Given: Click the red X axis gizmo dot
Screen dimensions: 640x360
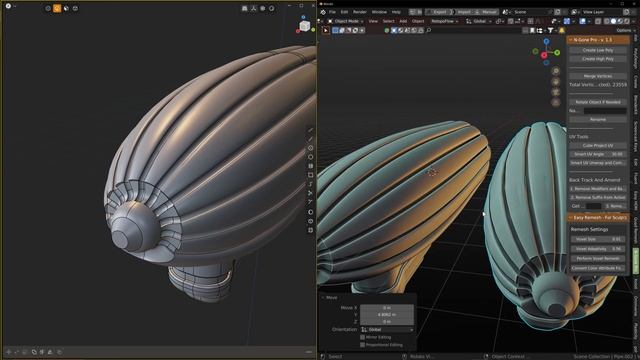Looking at the screenshot, I should (x=544, y=55).
